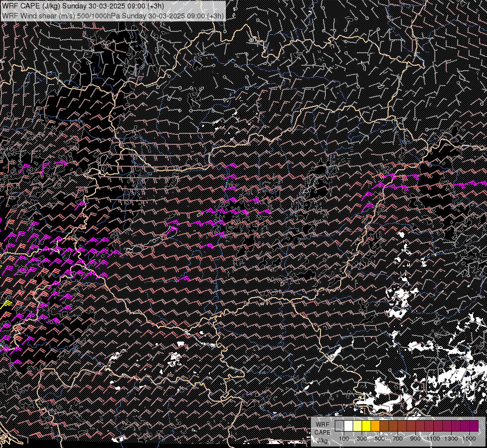Click the 300 label on the legend
Screen dimensions: 487x448
362,439
